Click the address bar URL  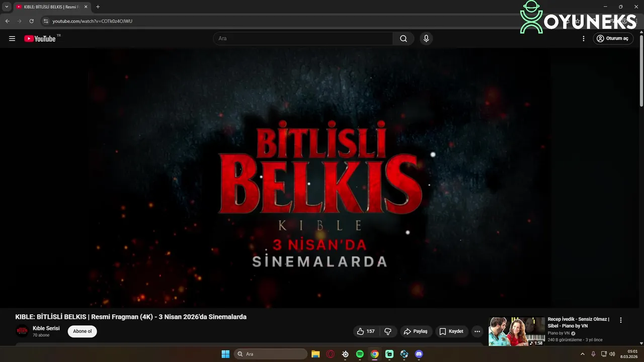(93, 21)
